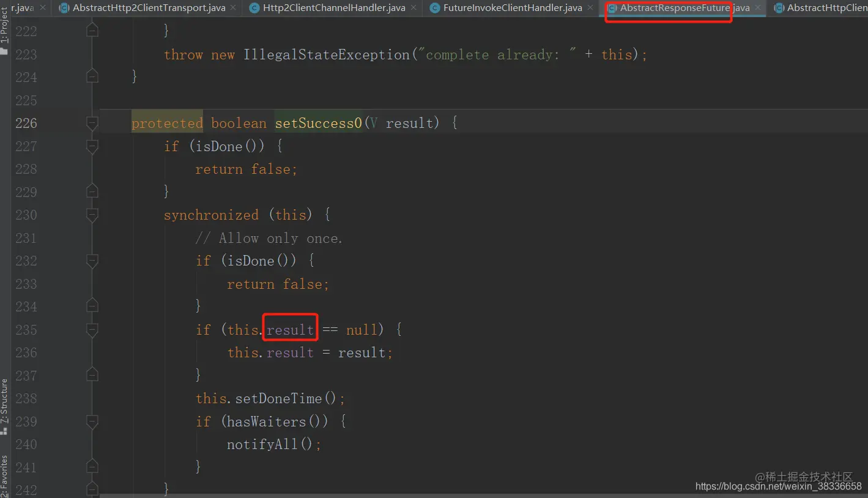868x498 pixels.
Task: Click the setSuccess0 method name
Action: pos(318,123)
